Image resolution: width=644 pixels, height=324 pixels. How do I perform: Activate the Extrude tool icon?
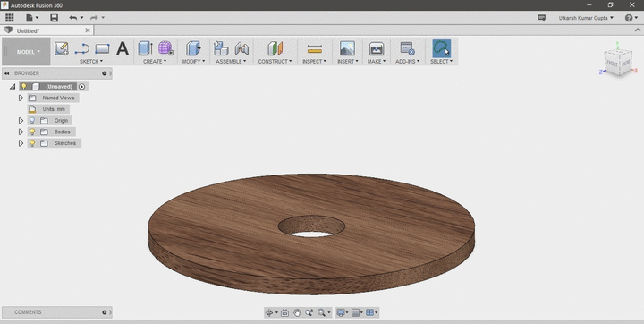(146, 48)
